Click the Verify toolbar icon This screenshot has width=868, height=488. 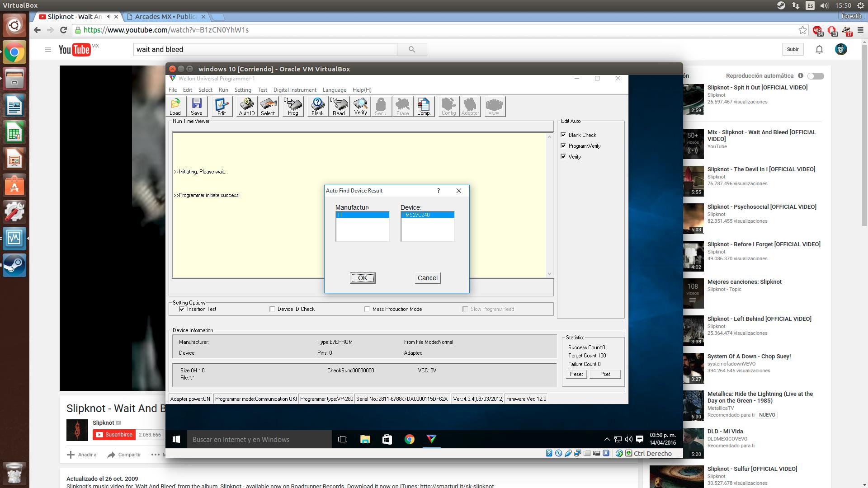pos(360,107)
